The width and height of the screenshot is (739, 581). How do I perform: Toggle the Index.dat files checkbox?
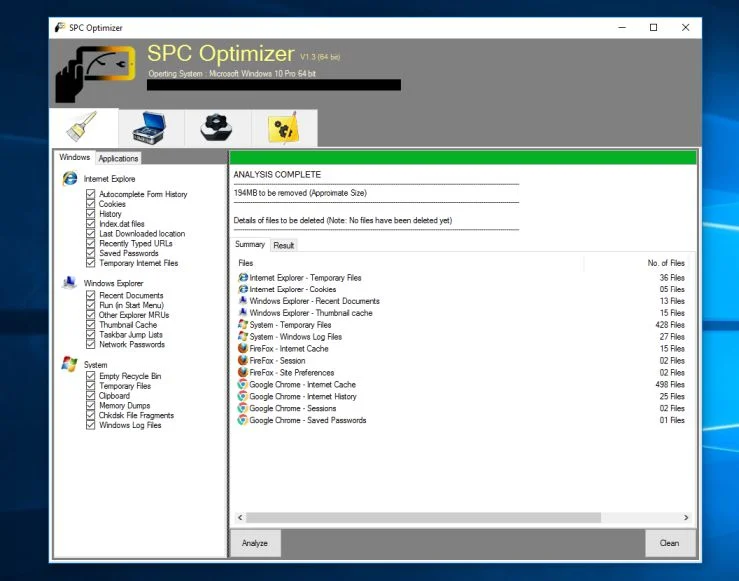pyautogui.click(x=90, y=223)
